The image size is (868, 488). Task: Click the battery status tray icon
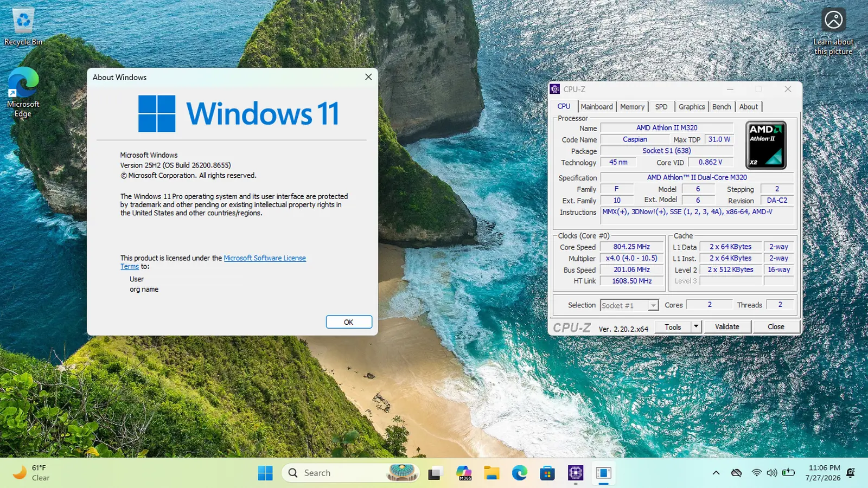[788, 473]
